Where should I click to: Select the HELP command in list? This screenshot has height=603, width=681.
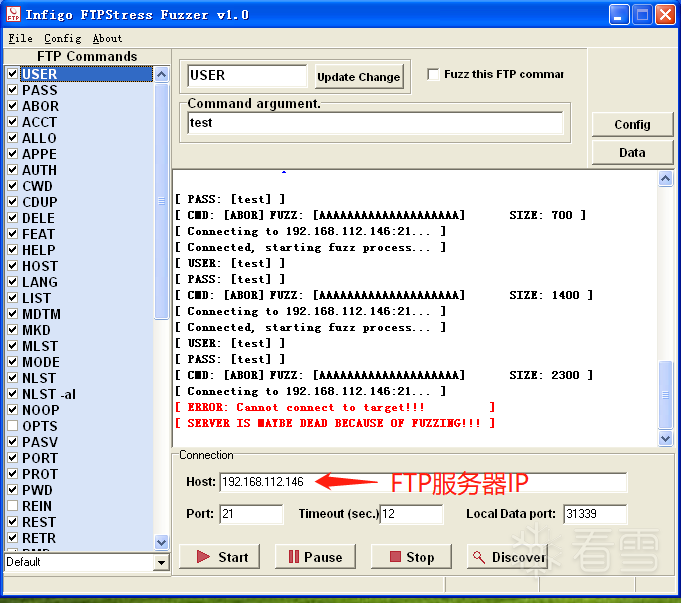39,250
